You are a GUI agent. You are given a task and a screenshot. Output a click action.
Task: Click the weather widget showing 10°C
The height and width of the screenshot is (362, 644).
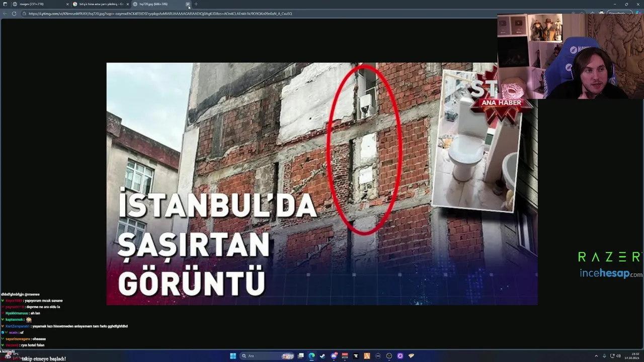coord(12,355)
